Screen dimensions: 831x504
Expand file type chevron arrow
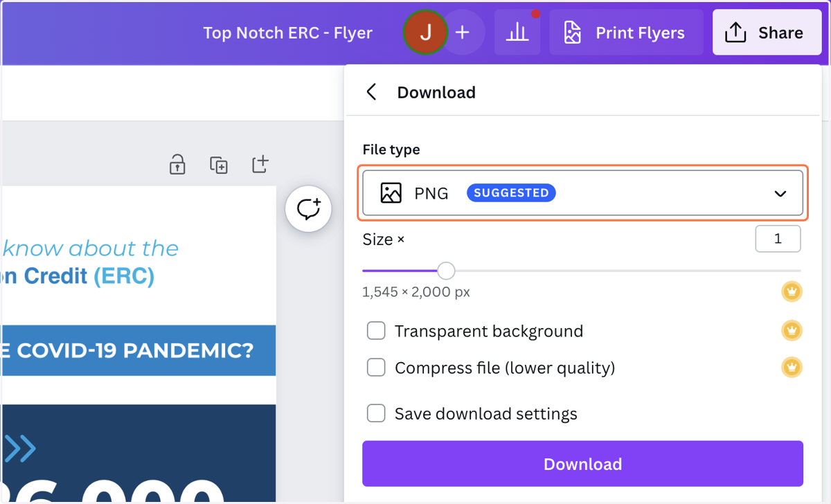click(x=780, y=194)
